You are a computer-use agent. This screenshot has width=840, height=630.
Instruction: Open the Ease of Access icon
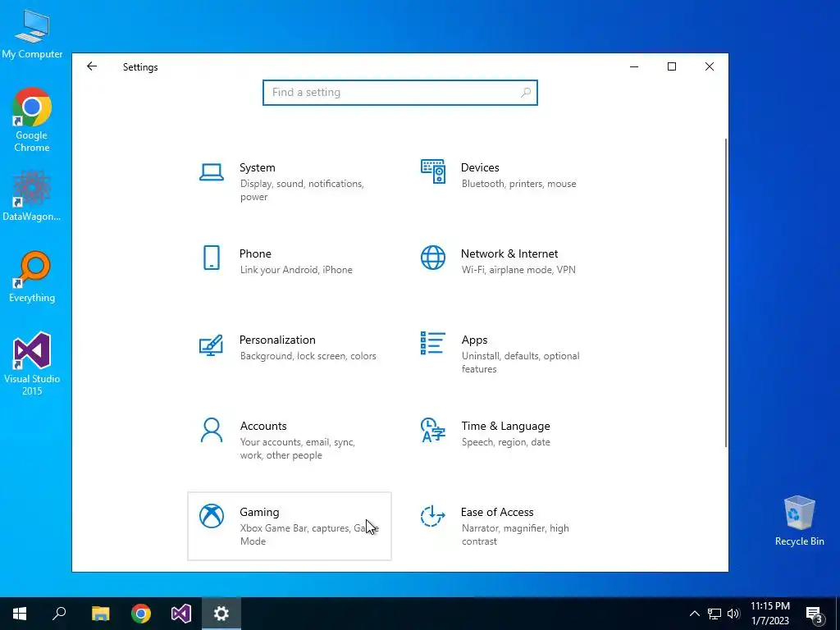click(x=433, y=517)
